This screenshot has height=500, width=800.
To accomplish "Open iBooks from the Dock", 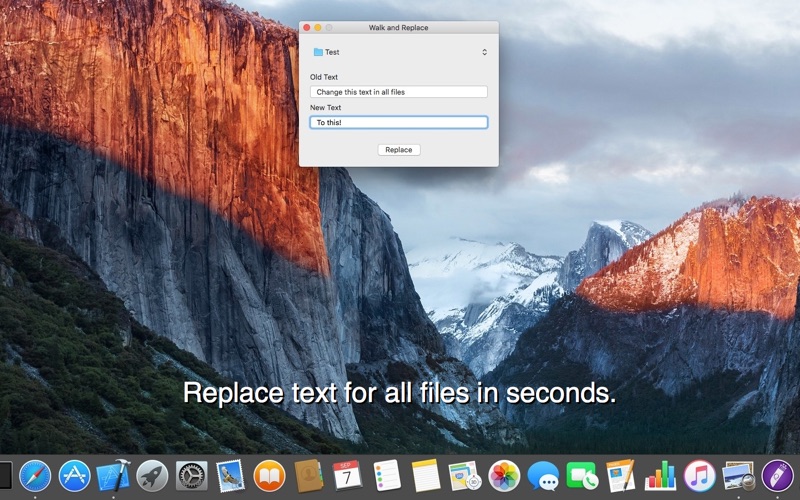I will [x=269, y=476].
